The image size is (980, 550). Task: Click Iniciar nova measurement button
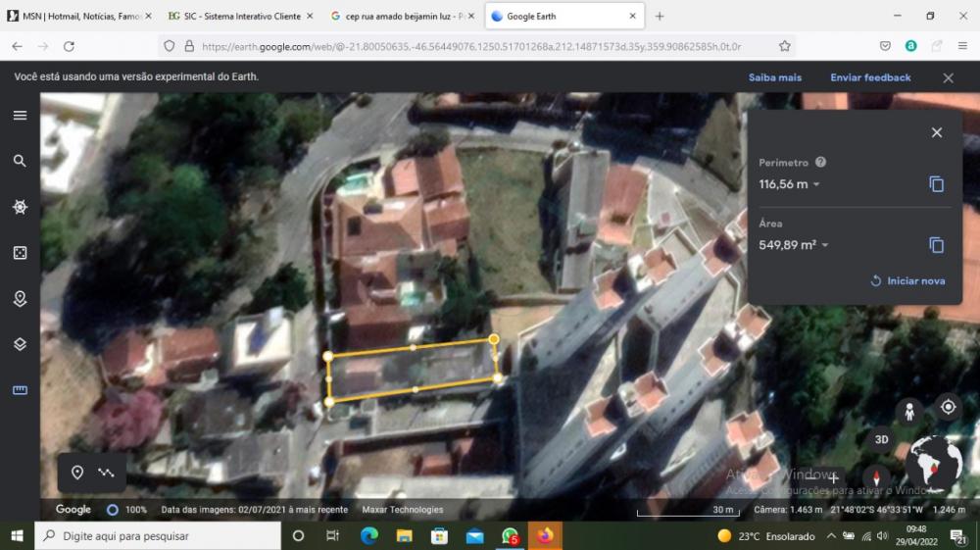tap(907, 280)
